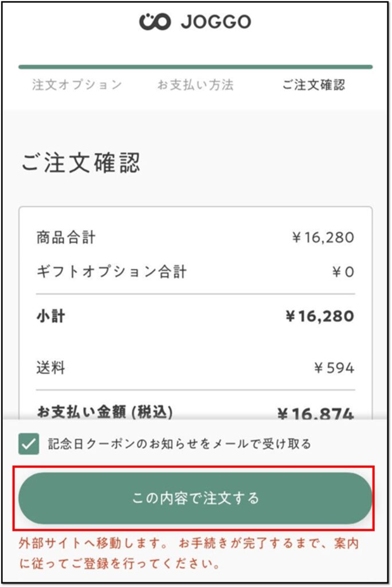Click the ギフトオプション合計 label
Screen dimensions: 392x587
click(x=112, y=271)
